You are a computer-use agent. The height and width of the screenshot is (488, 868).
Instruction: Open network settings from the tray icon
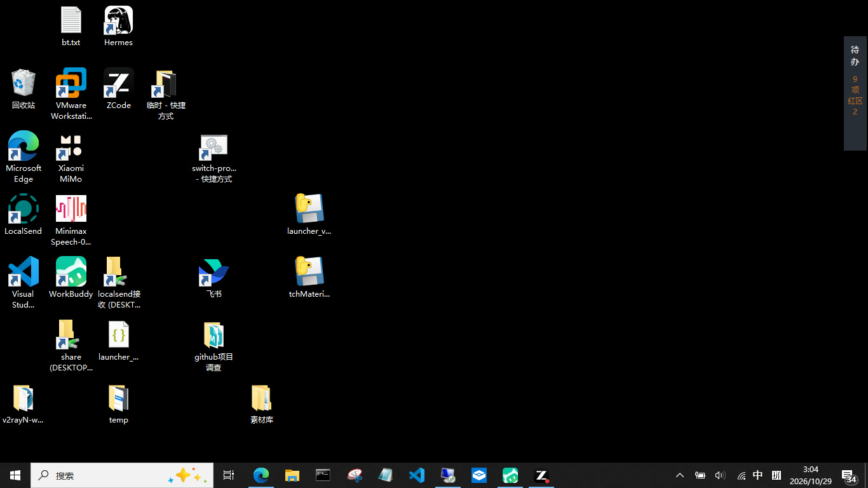741,475
